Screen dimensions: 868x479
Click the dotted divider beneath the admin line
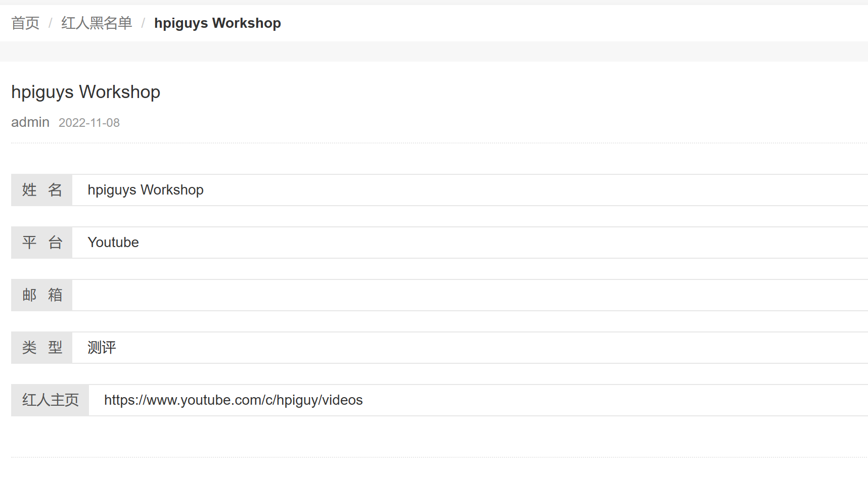tap(434, 143)
